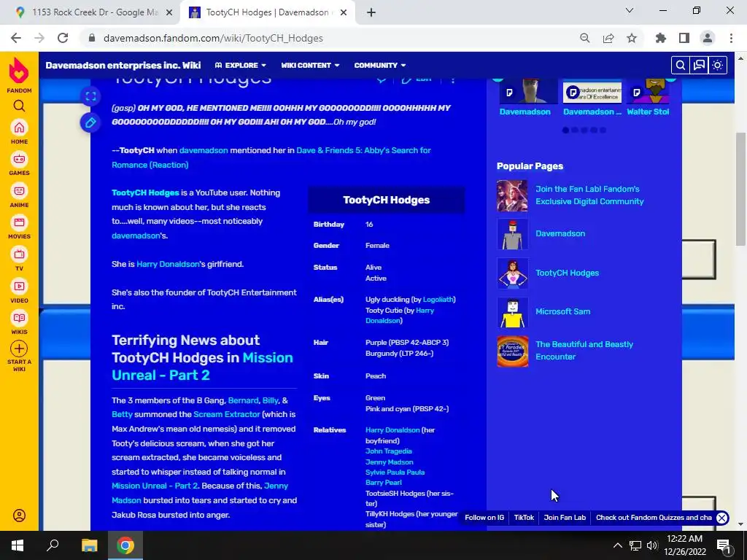Open the taskbar volume icon
This screenshot has height=560, width=747.
click(651, 545)
